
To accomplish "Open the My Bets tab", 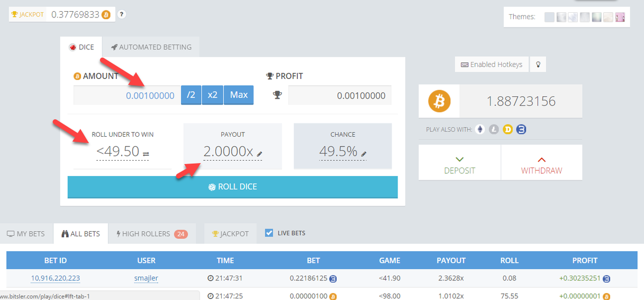I will point(26,234).
